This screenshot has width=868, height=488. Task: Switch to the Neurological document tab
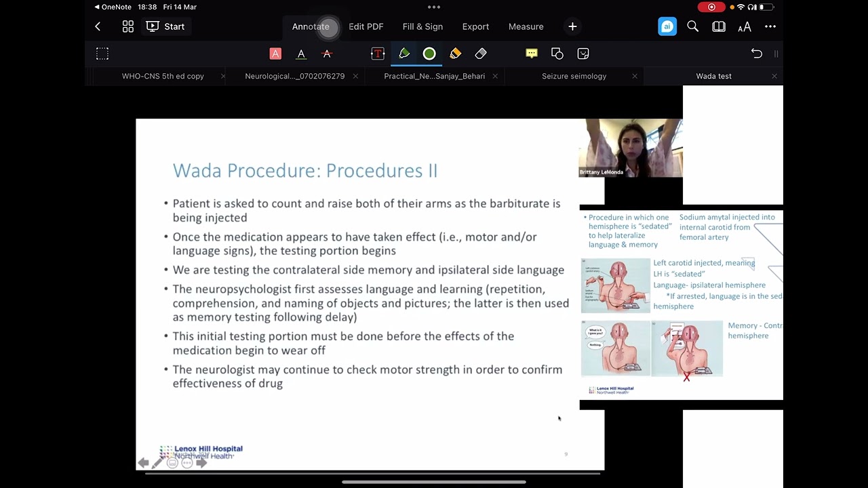click(295, 76)
